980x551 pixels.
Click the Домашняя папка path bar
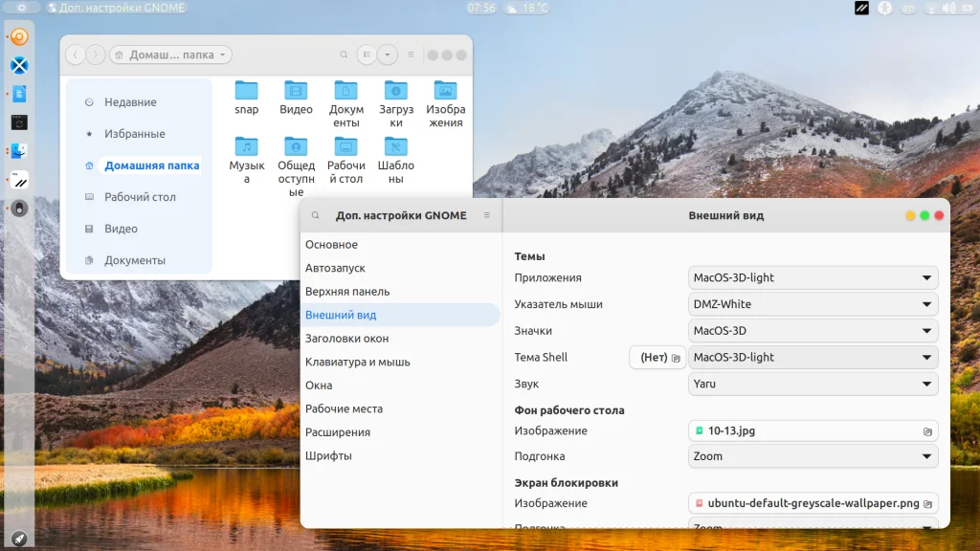tap(171, 55)
